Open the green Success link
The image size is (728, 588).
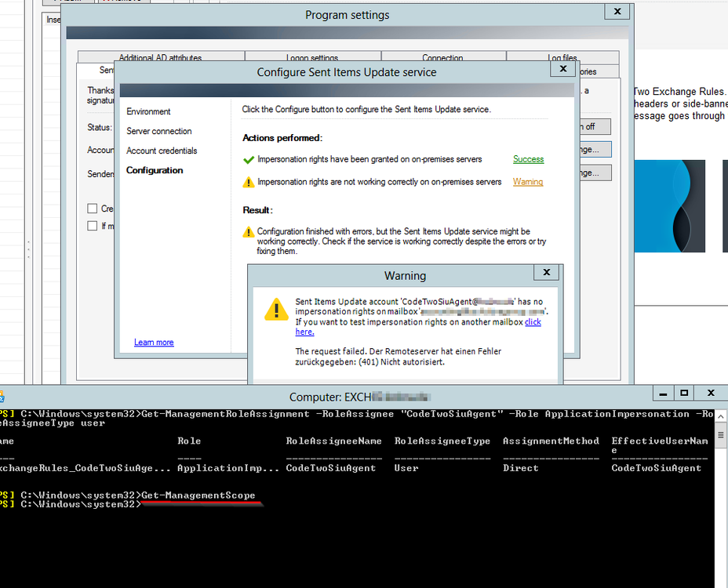528,159
